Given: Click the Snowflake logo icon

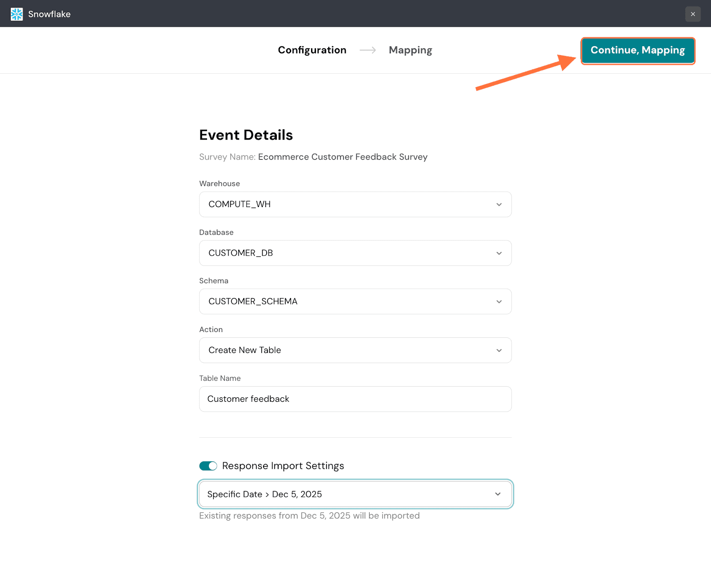Looking at the screenshot, I should pos(16,14).
